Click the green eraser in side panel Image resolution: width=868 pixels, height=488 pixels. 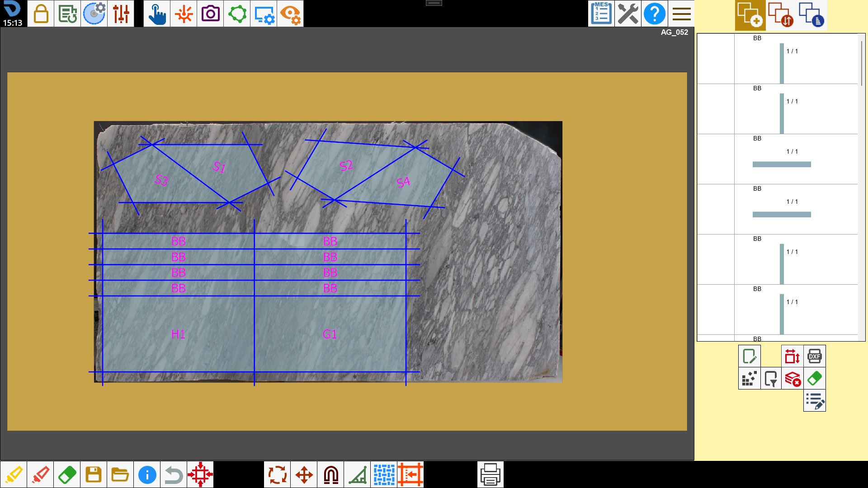(815, 379)
